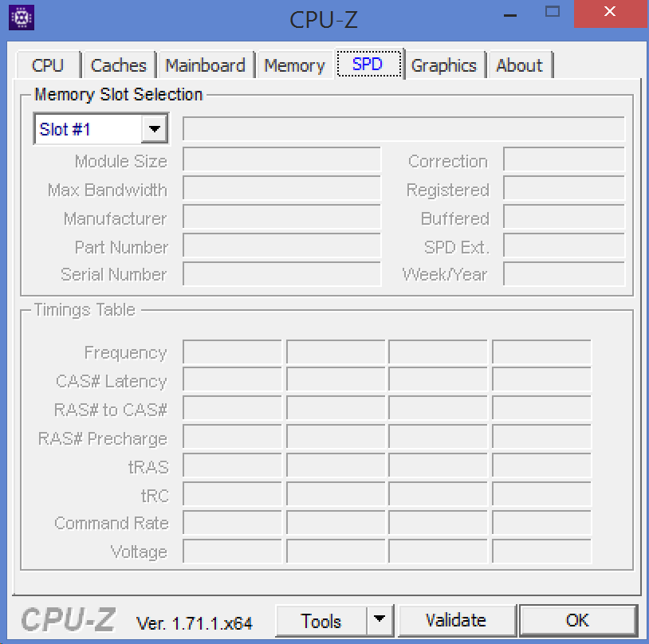The width and height of the screenshot is (649, 644).
Task: Click the 'Voltage' row label
Action: pos(139,552)
